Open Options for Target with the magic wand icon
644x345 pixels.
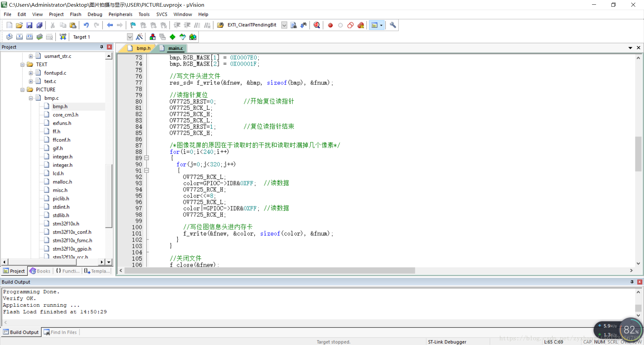[140, 37]
